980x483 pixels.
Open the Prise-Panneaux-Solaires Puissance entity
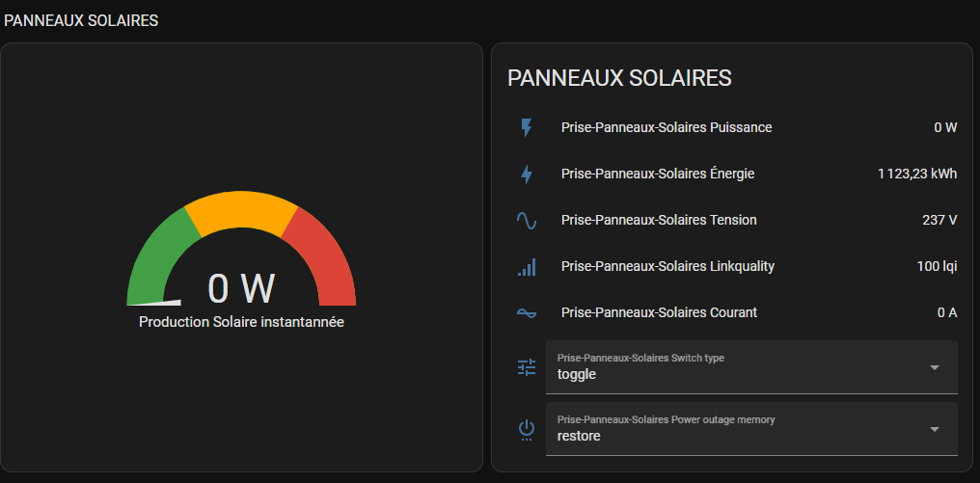click(x=667, y=127)
